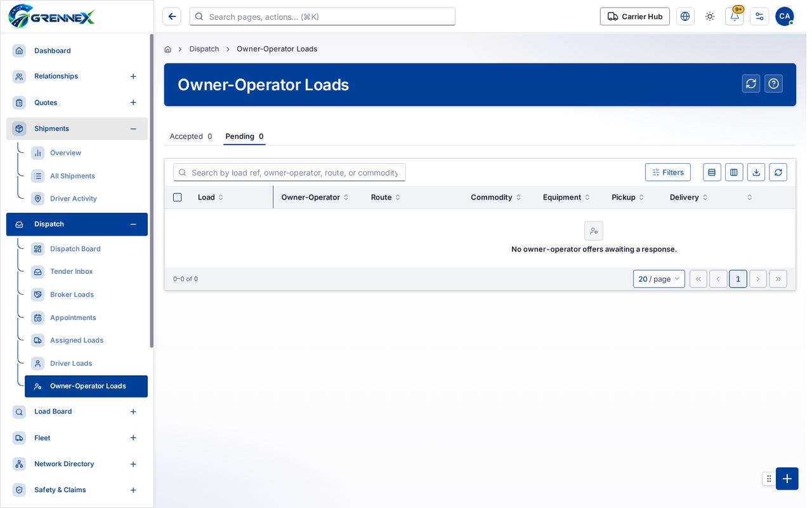Click page 1 pagination button

(738, 279)
